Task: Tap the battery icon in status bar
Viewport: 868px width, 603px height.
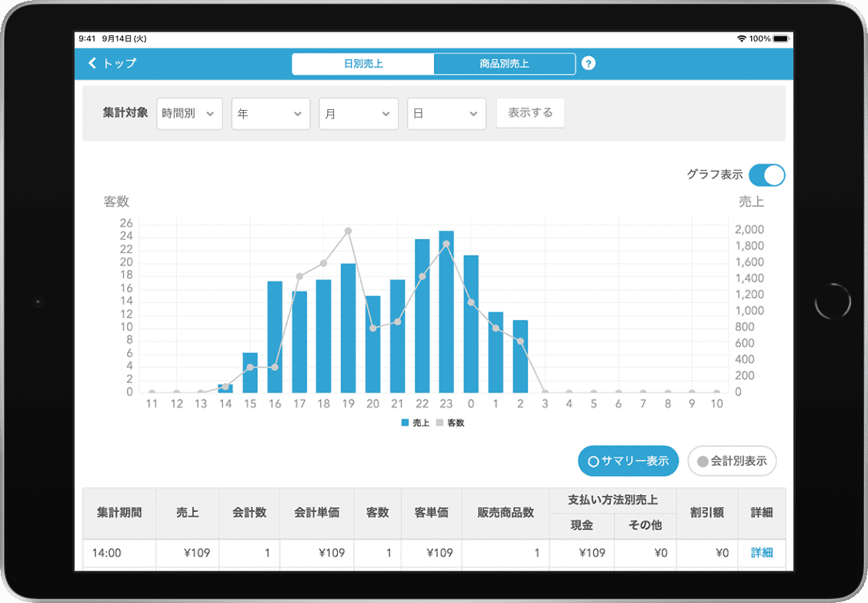Action: pyautogui.click(x=781, y=38)
